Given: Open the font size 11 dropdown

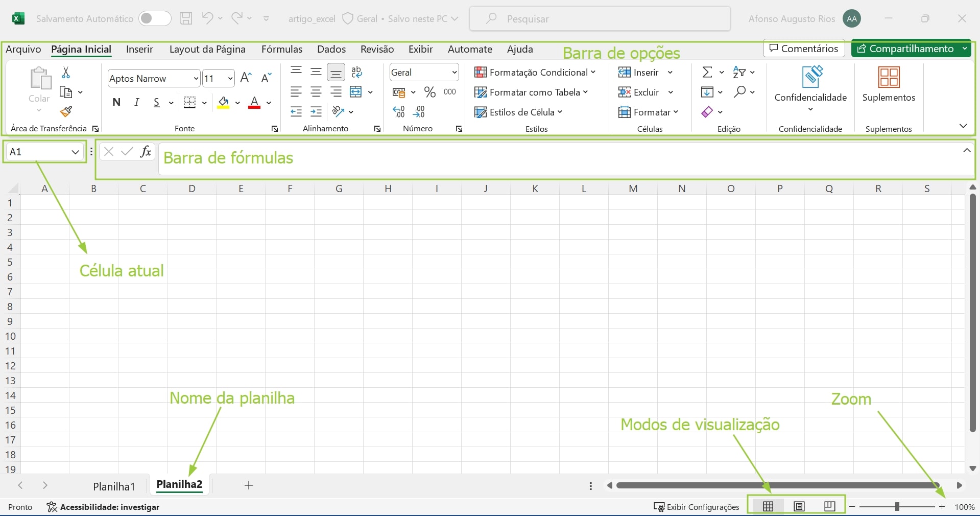Looking at the screenshot, I should tap(230, 78).
